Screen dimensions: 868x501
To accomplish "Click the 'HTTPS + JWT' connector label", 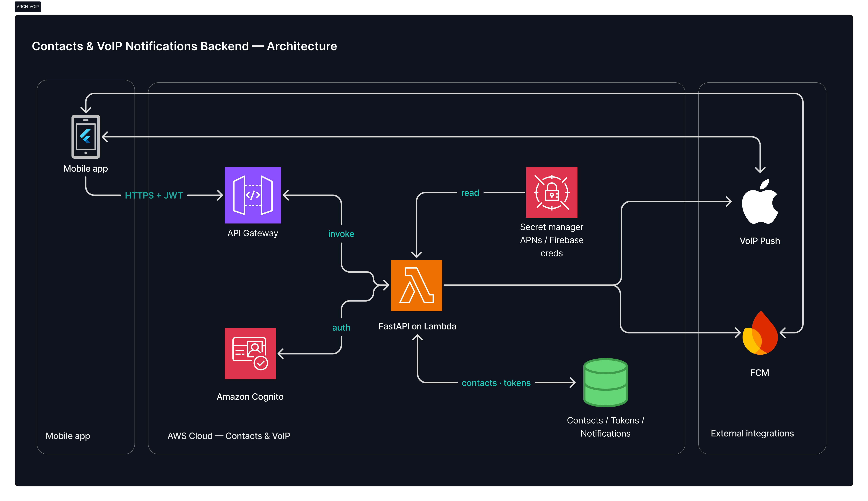I will 154,195.
